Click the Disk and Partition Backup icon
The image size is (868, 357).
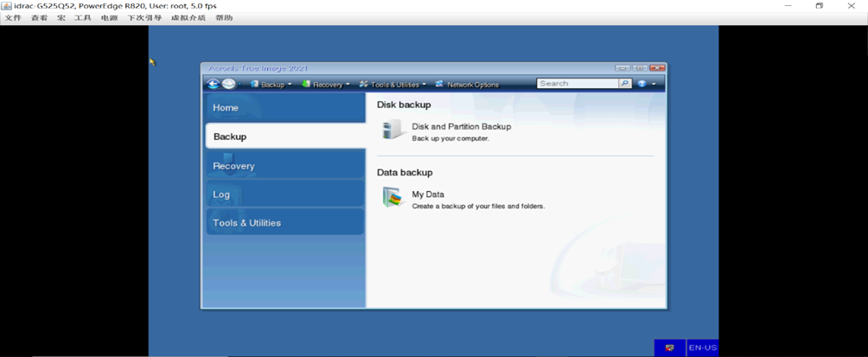[x=394, y=129]
